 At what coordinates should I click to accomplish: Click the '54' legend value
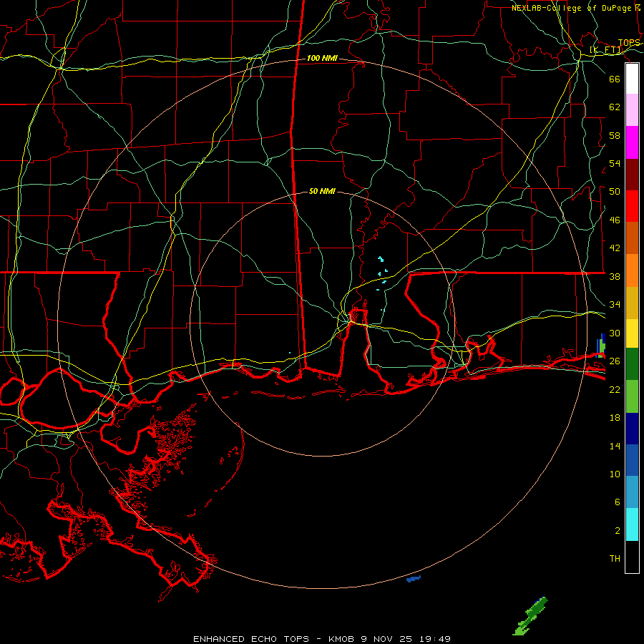(x=615, y=163)
